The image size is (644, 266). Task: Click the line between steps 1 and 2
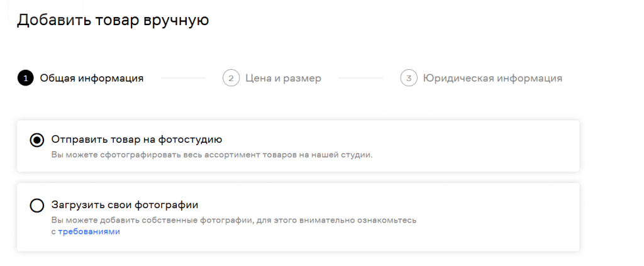pos(182,79)
